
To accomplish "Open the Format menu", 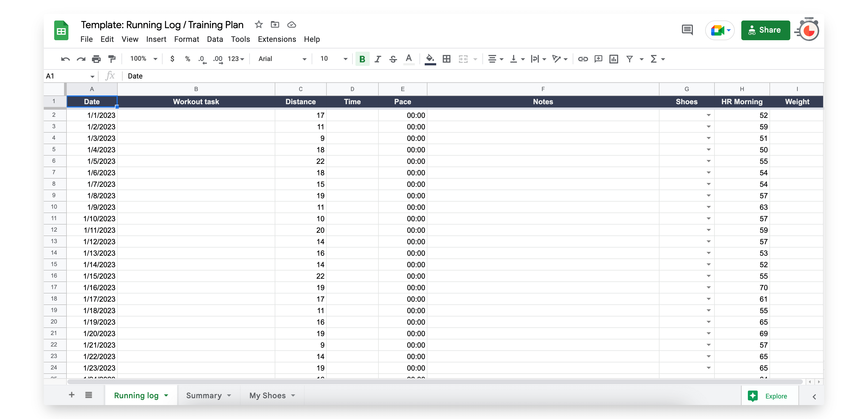I will (x=186, y=39).
